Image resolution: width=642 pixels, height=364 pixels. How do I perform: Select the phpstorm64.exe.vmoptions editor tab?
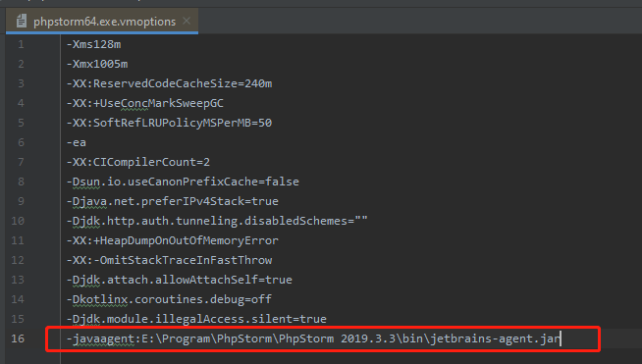(x=102, y=22)
